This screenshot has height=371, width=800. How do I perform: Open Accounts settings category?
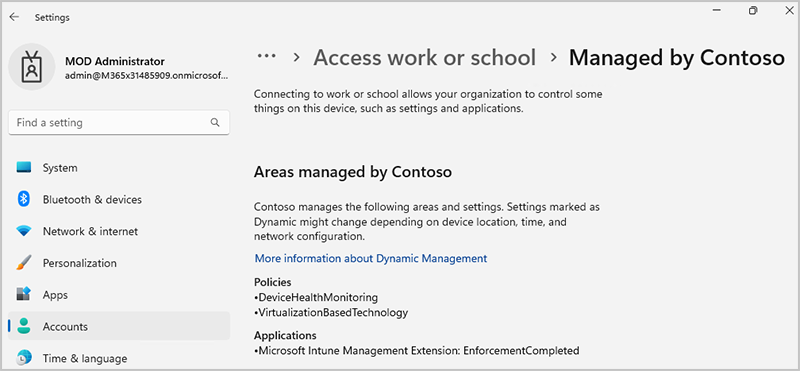(x=119, y=326)
